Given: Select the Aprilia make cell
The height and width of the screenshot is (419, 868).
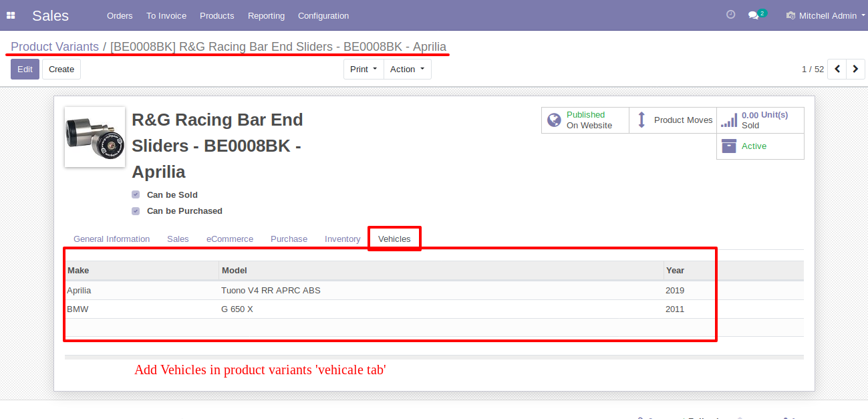Looking at the screenshot, I should [x=142, y=290].
